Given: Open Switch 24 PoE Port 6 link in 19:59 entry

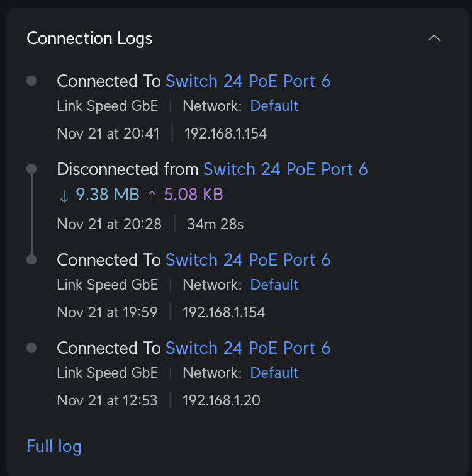Looking at the screenshot, I should 247,260.
